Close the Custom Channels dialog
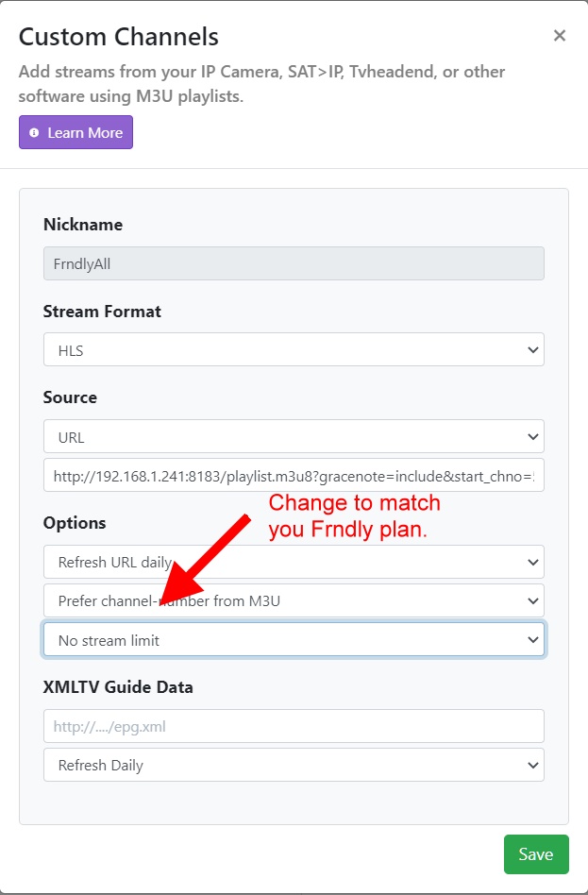The width and height of the screenshot is (588, 895). pyautogui.click(x=560, y=36)
